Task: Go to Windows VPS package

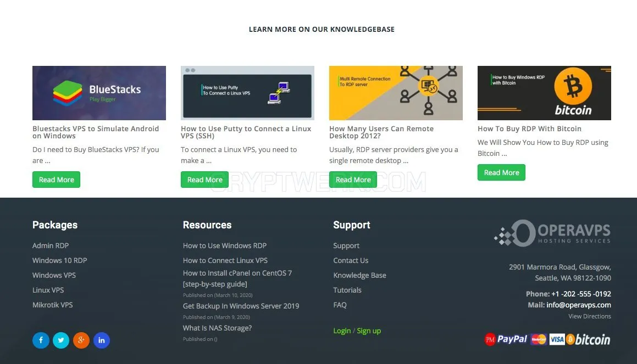Action: [x=54, y=275]
